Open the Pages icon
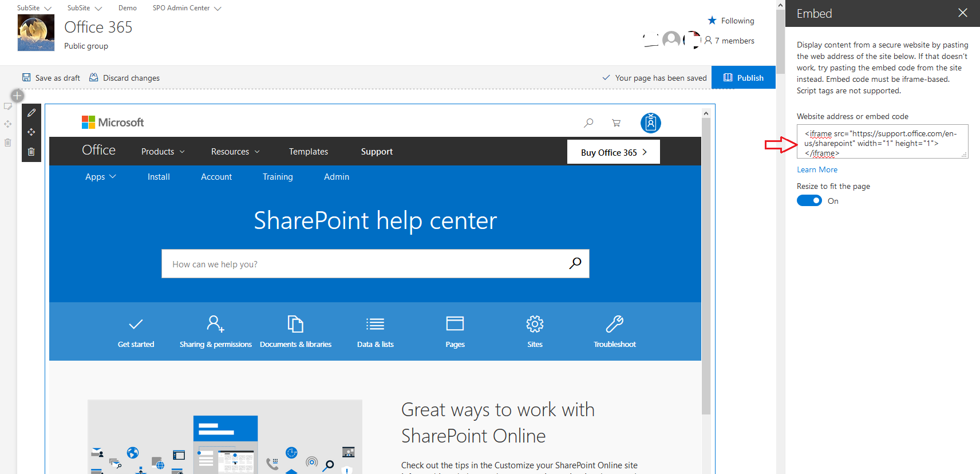This screenshot has width=980, height=474. (x=455, y=324)
